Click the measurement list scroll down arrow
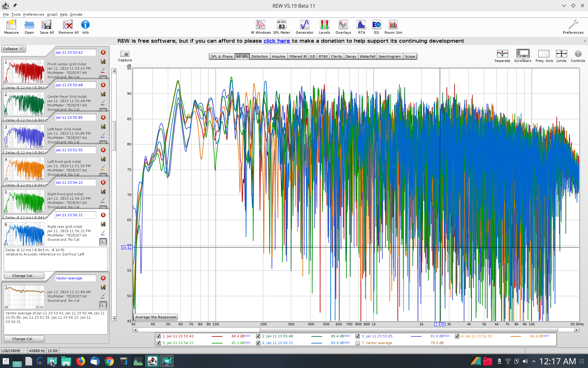The image size is (588, 368). coord(114,319)
